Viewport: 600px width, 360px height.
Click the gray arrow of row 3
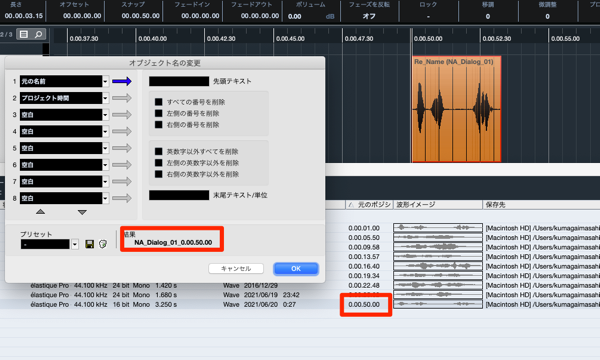pos(122,115)
